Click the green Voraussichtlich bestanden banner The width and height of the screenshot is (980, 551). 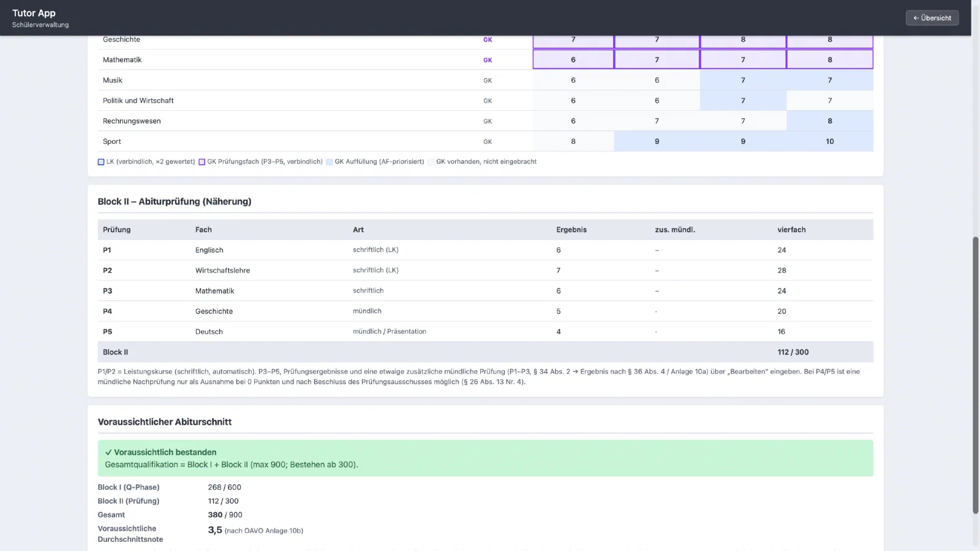(485, 458)
